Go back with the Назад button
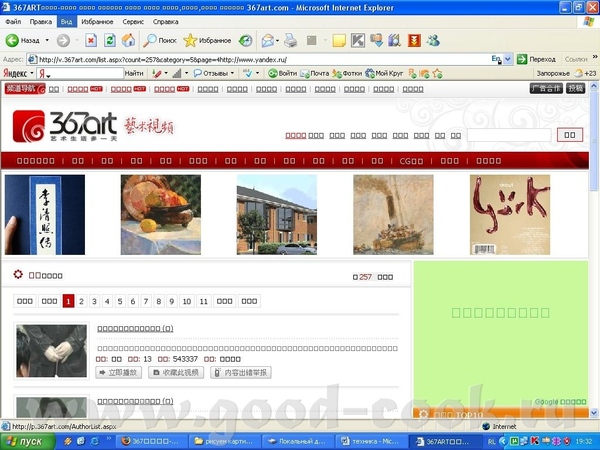The width and height of the screenshot is (600, 450). pyautogui.click(x=22, y=40)
